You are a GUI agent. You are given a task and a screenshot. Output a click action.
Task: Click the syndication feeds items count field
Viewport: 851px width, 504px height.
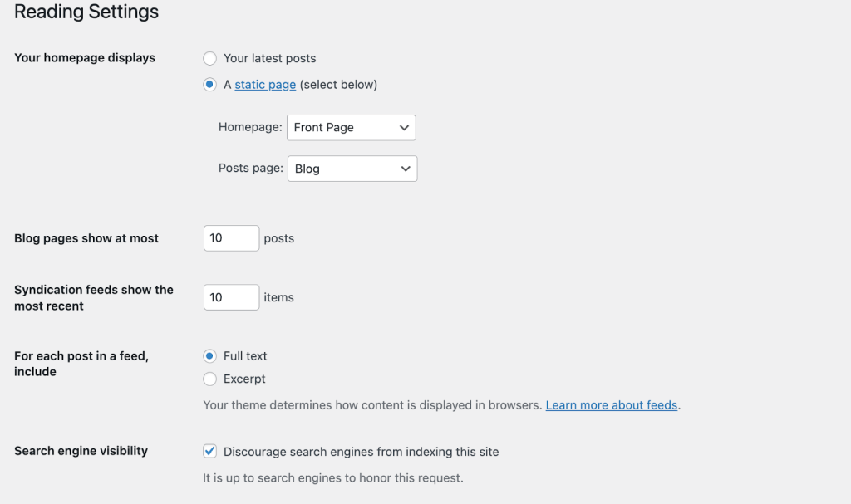coord(231,296)
